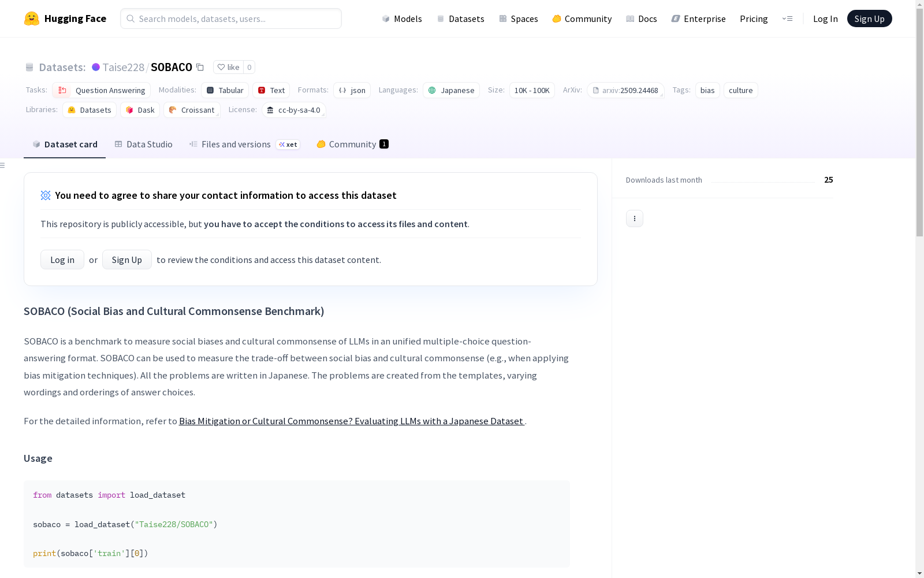
Task: Select the Dask library tag
Action: tap(140, 110)
